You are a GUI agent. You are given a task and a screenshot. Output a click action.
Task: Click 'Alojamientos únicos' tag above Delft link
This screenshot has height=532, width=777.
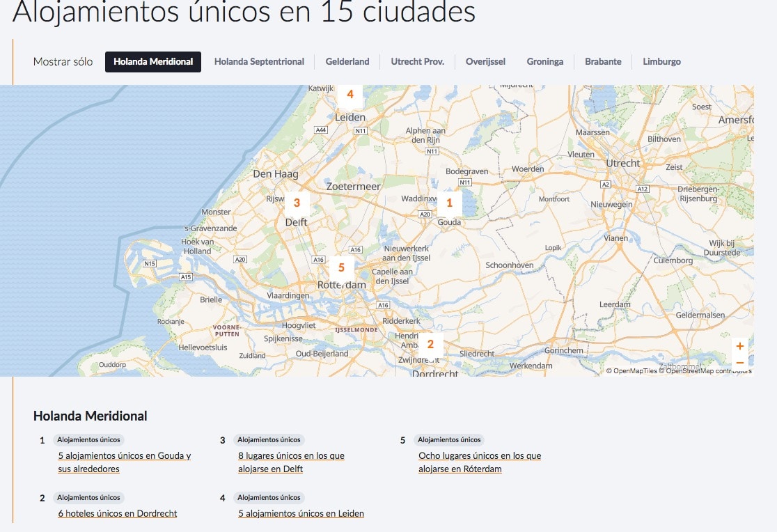(x=269, y=440)
